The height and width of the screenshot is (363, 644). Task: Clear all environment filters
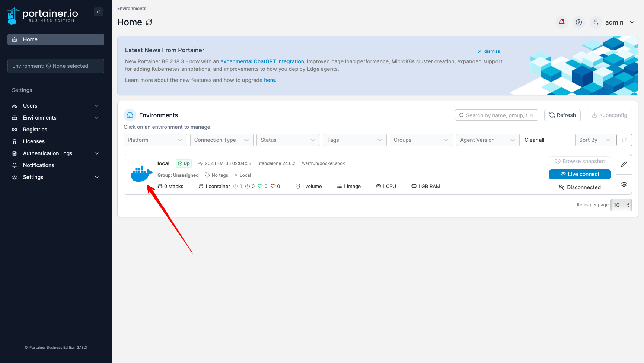point(534,140)
